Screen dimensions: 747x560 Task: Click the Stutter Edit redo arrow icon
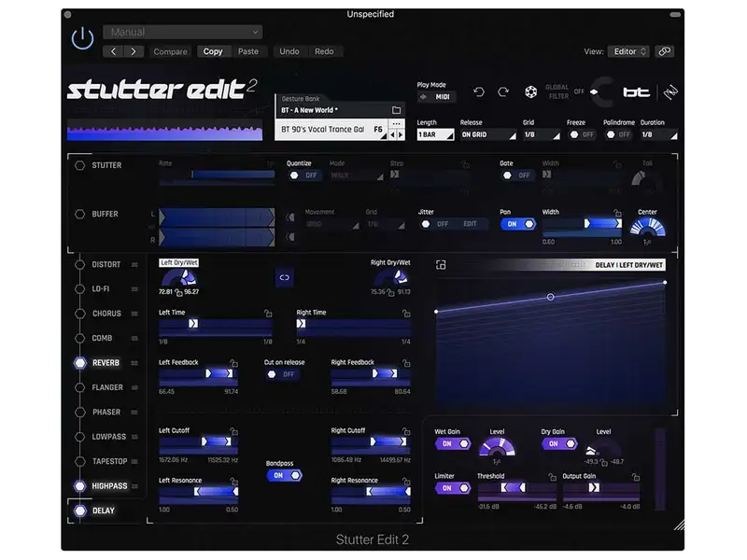click(503, 91)
